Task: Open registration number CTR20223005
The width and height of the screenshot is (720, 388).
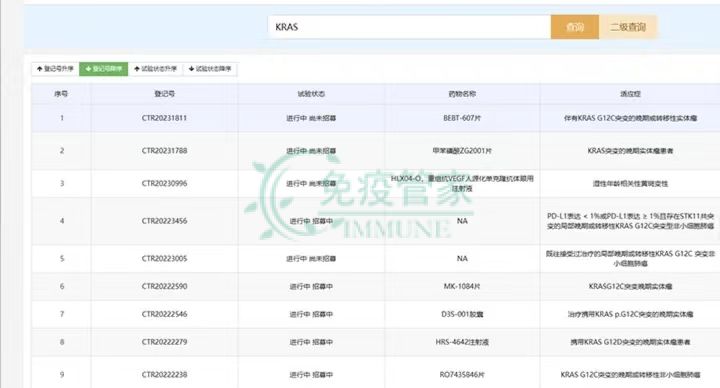Action: [x=164, y=259]
